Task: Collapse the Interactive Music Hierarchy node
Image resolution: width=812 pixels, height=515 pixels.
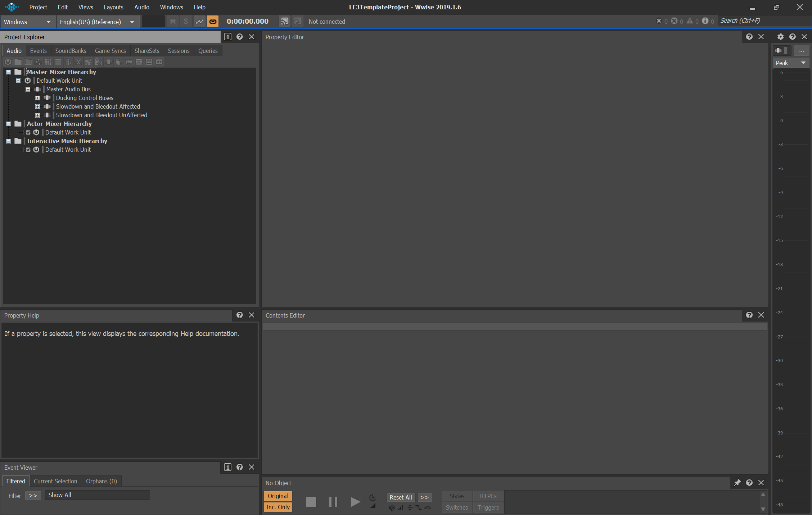Action: [x=8, y=141]
